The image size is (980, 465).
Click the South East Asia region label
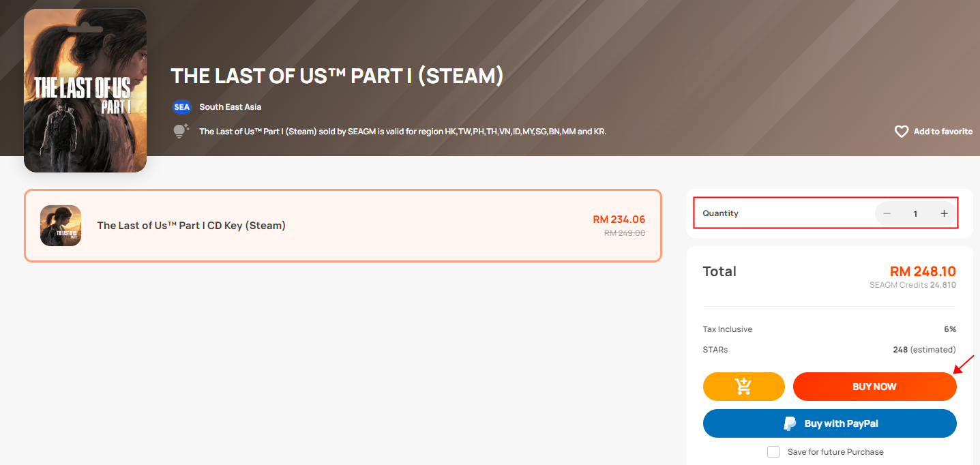click(x=230, y=107)
